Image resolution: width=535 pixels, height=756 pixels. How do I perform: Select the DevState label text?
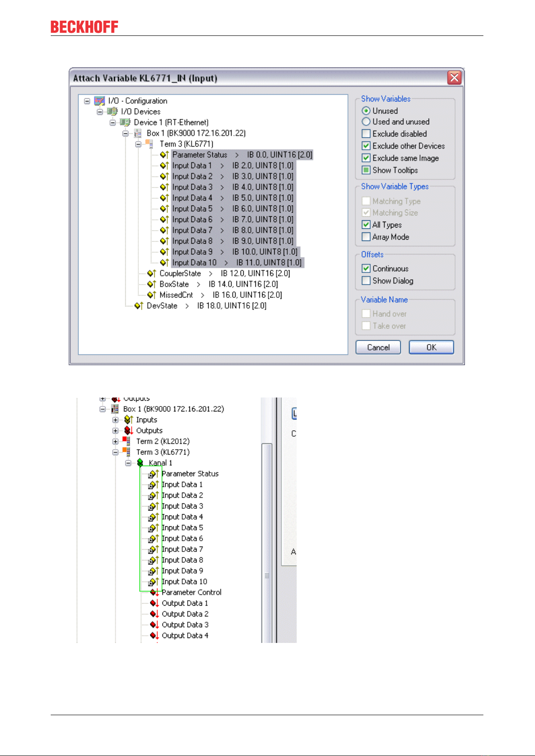162,306
